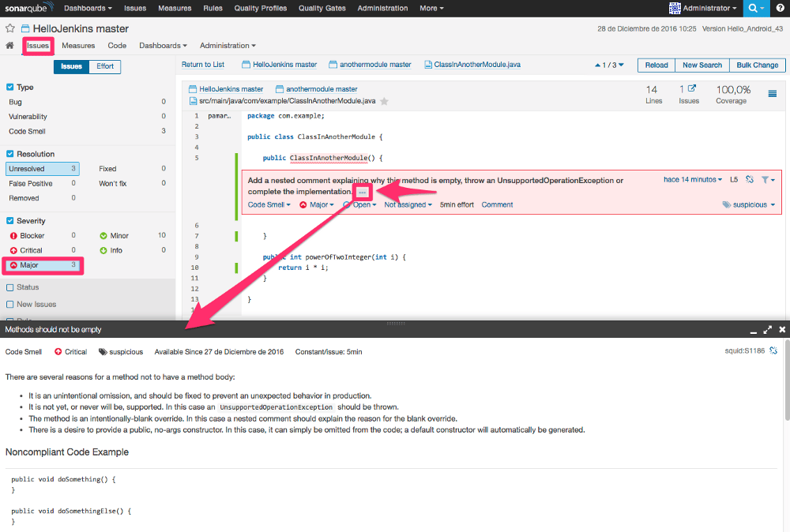This screenshot has width=790, height=532.
Task: Expand the rule panel to full screen
Action: click(767, 330)
